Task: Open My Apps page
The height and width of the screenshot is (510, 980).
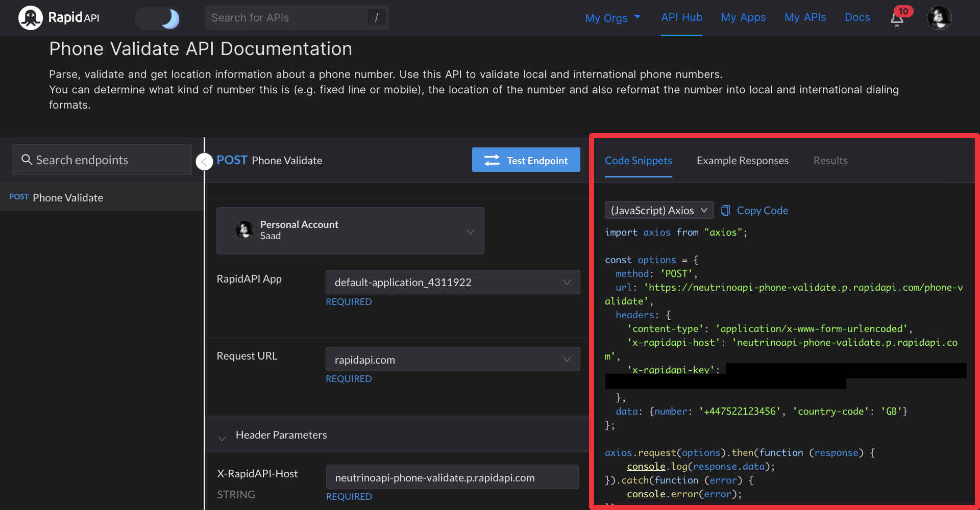Action: (x=743, y=17)
